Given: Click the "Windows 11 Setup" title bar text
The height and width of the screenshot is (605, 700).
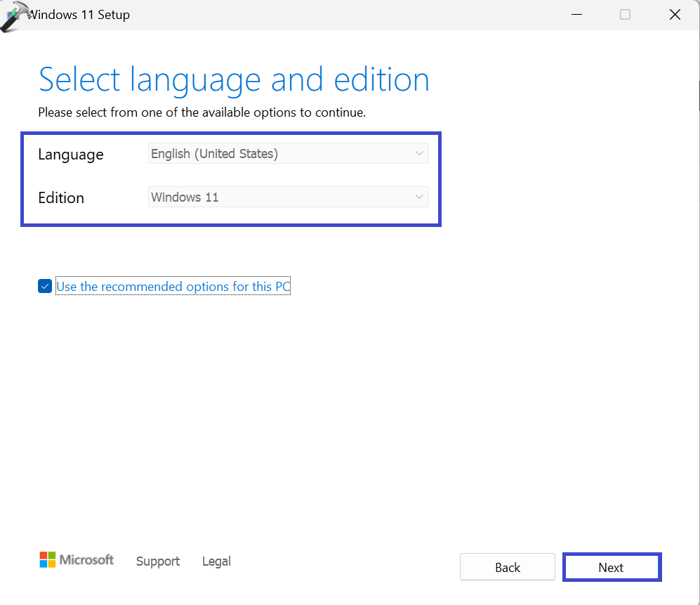Looking at the screenshot, I should click(x=79, y=15).
